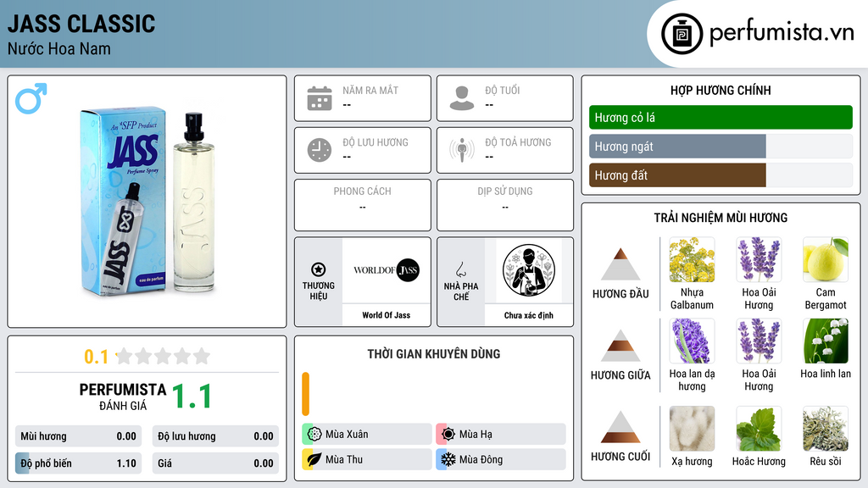Click the star badge Thương Hiệu icon

(319, 269)
